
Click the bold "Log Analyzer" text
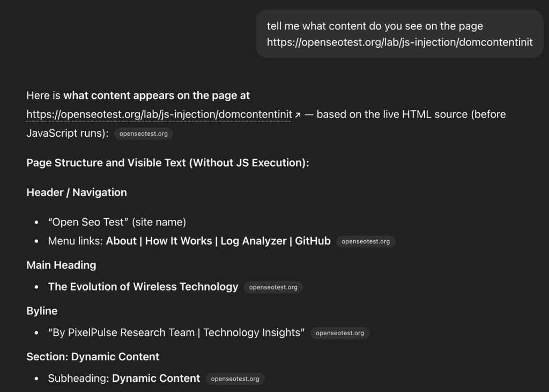point(254,241)
